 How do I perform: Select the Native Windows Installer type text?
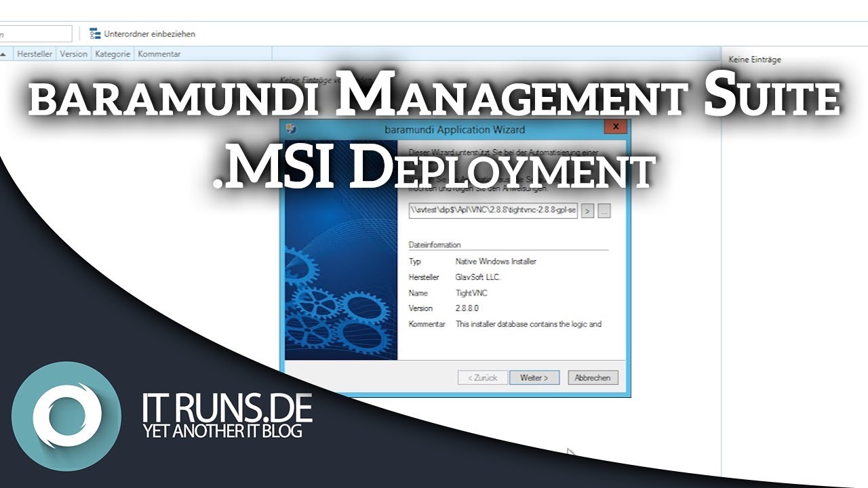point(496,262)
